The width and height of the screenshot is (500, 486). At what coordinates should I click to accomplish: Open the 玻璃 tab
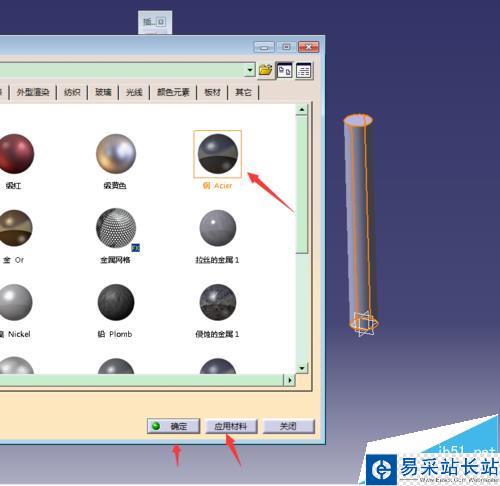pyautogui.click(x=103, y=92)
